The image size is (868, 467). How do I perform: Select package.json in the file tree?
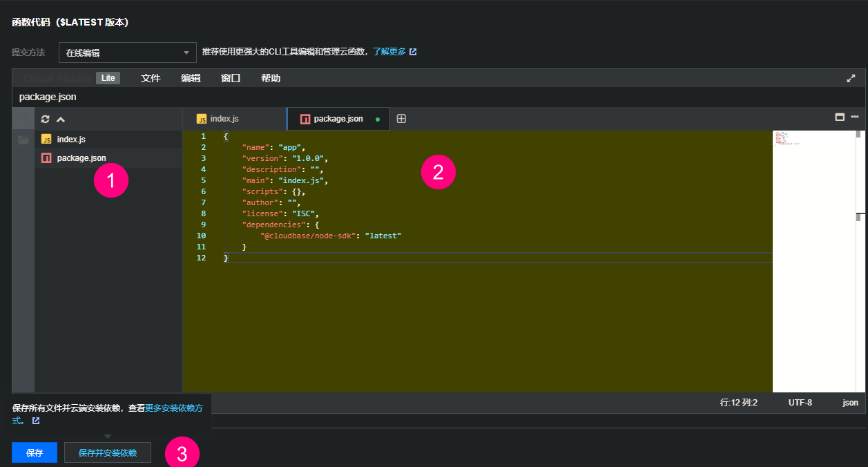click(x=108, y=158)
